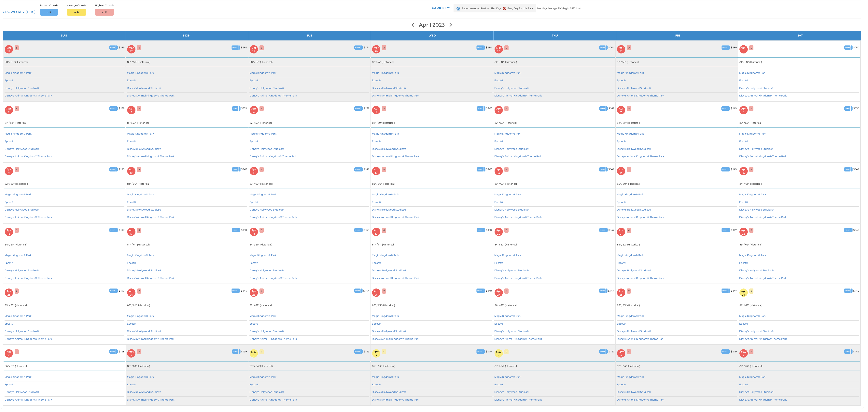The width and height of the screenshot is (868, 412).
Task: Click the 84° / 61° temperature on Apr 15
Action: pos(750,184)
